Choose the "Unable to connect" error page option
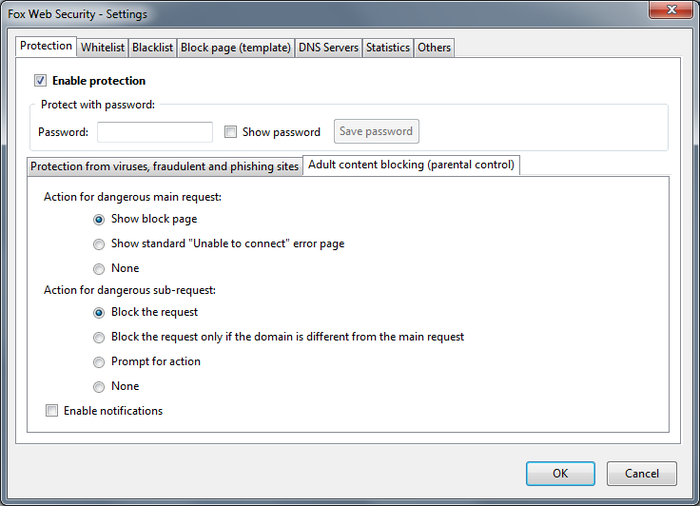700x506 pixels. click(x=99, y=244)
